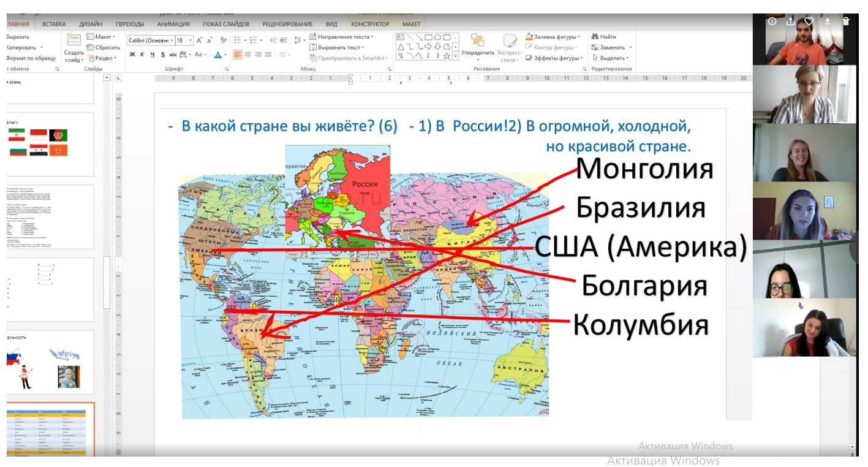The height and width of the screenshot is (467, 868).
Task: Toggle underline (Ч) text formatting
Action: [153, 55]
